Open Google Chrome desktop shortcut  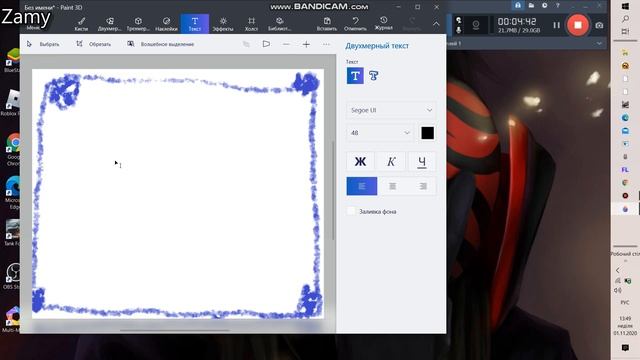(x=13, y=149)
